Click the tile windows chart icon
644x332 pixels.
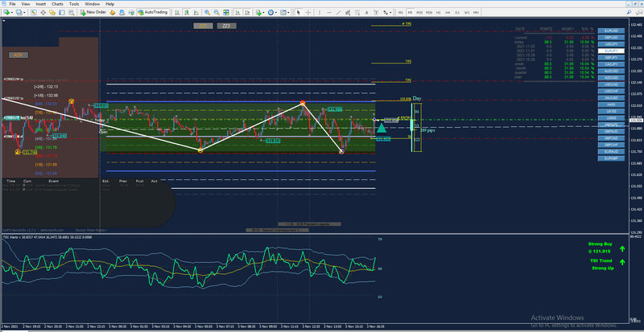(x=228, y=13)
